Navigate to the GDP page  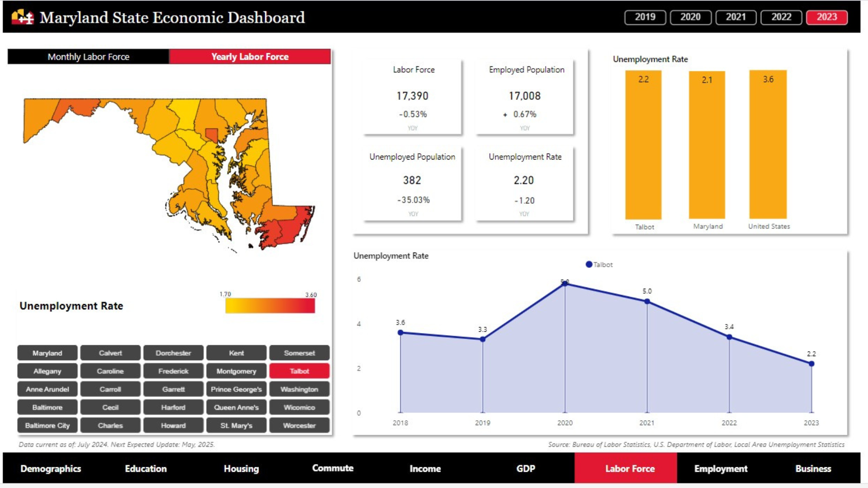tap(525, 469)
